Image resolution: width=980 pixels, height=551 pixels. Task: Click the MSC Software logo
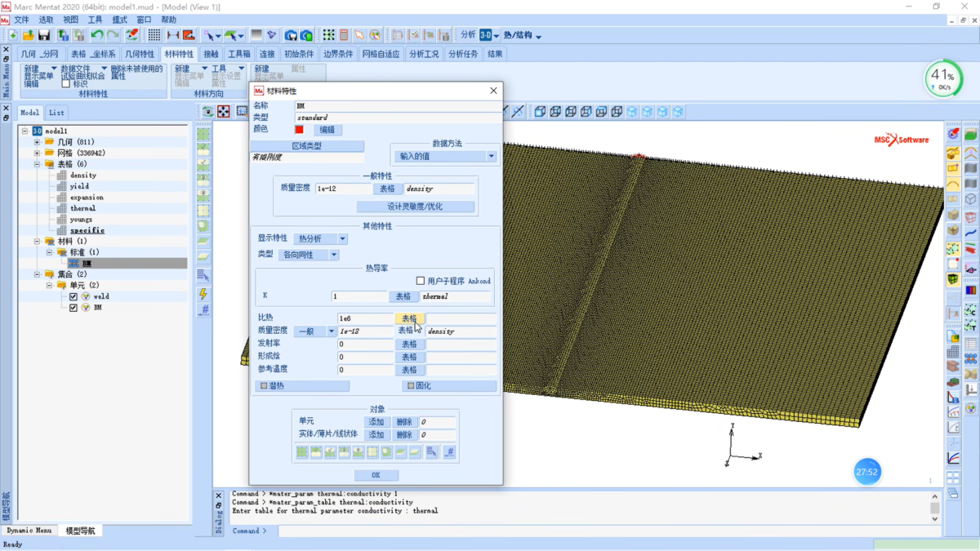coord(902,140)
